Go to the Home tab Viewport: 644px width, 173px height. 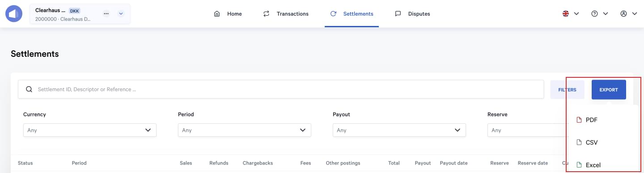228,14
